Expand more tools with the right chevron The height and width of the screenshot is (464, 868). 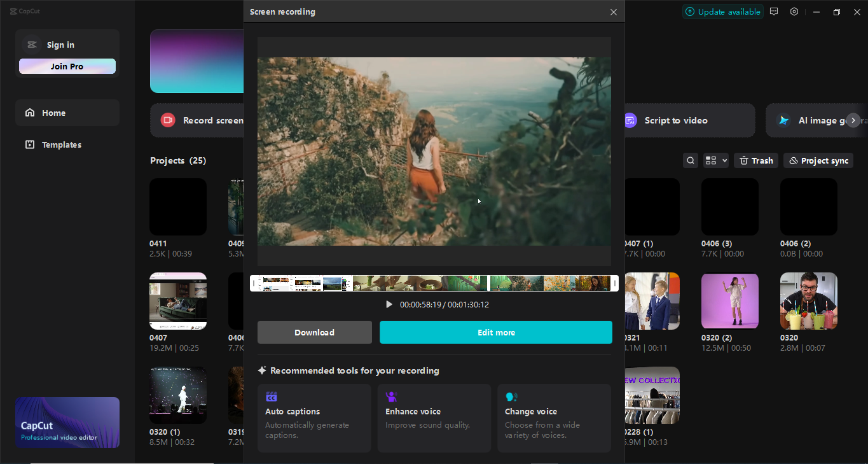click(x=853, y=120)
